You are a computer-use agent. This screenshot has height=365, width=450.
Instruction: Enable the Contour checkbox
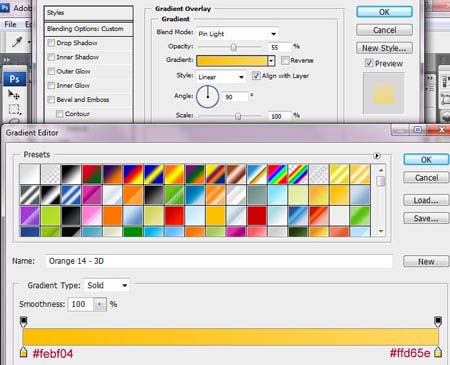click(60, 114)
